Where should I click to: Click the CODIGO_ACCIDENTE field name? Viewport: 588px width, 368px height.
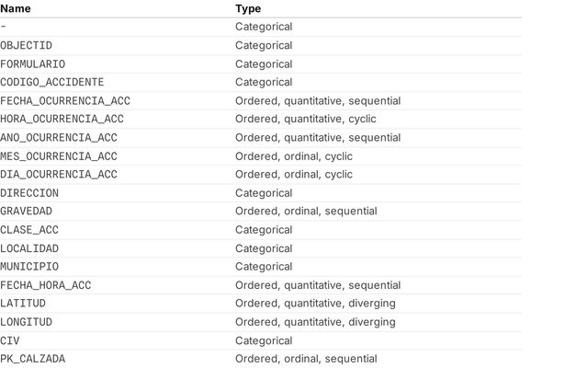(51, 83)
